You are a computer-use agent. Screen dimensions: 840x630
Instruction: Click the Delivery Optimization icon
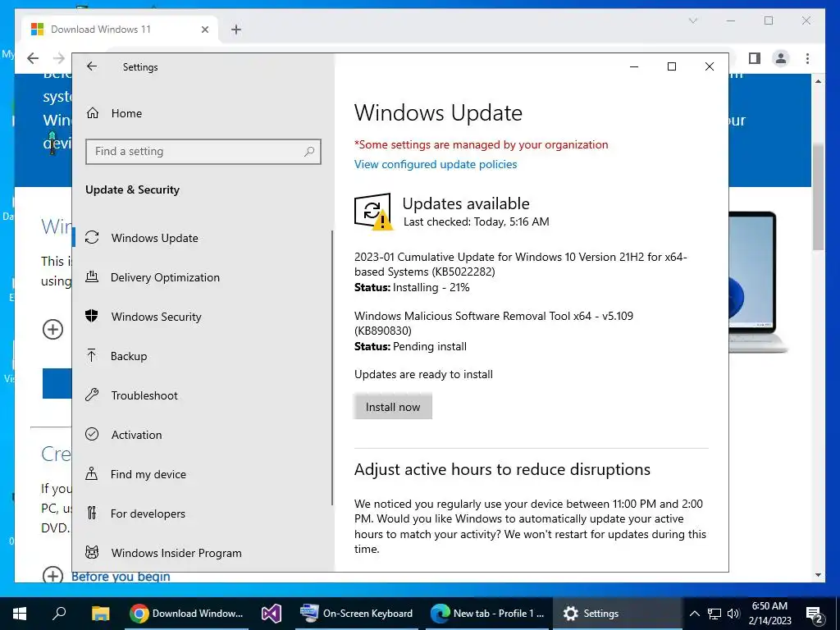[x=92, y=277]
